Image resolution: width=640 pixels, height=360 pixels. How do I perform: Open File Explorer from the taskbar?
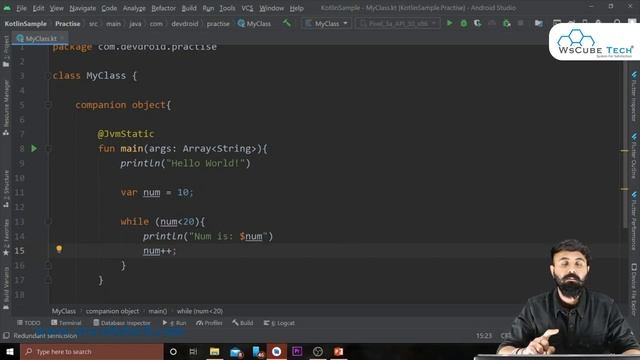(215, 351)
